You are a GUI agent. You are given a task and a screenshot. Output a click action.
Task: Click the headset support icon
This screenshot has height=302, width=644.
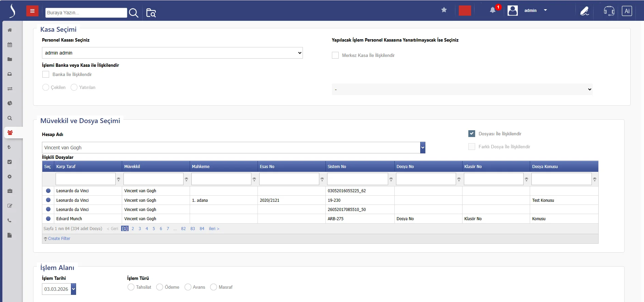609,11
